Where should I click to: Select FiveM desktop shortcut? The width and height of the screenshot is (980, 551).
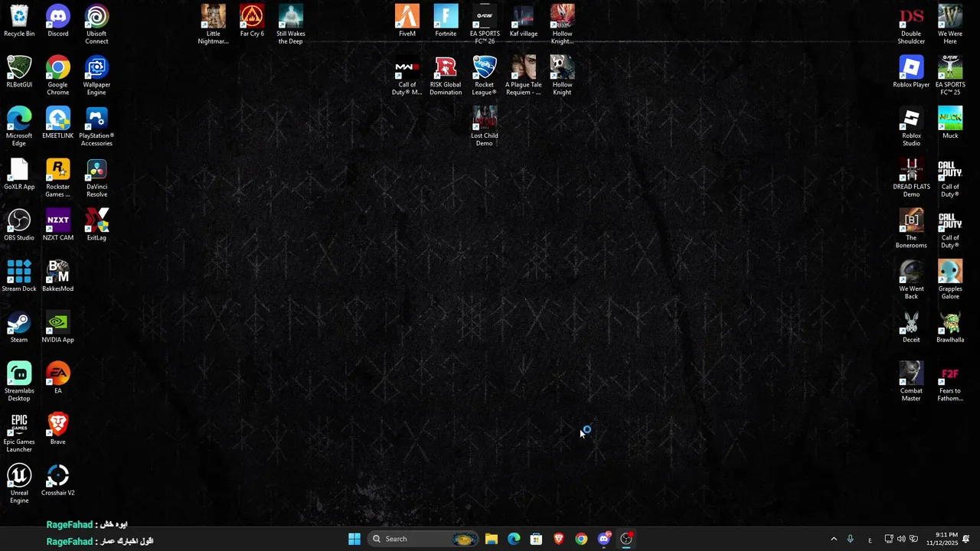(407, 21)
